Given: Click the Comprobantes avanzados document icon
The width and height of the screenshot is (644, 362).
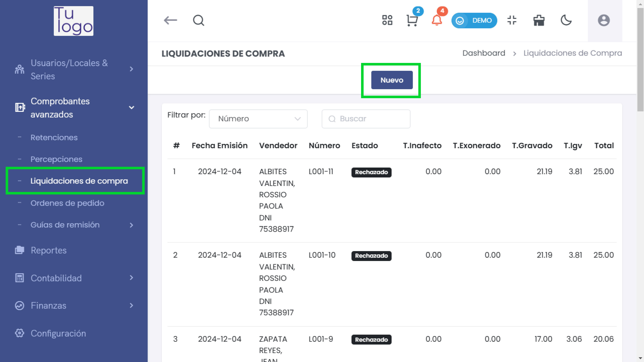Looking at the screenshot, I should tap(20, 108).
